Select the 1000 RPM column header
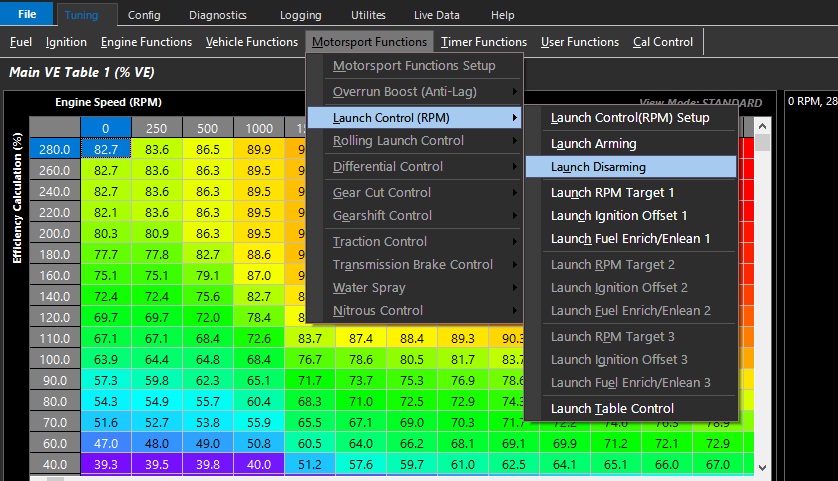The width and height of the screenshot is (838, 481). (x=259, y=128)
